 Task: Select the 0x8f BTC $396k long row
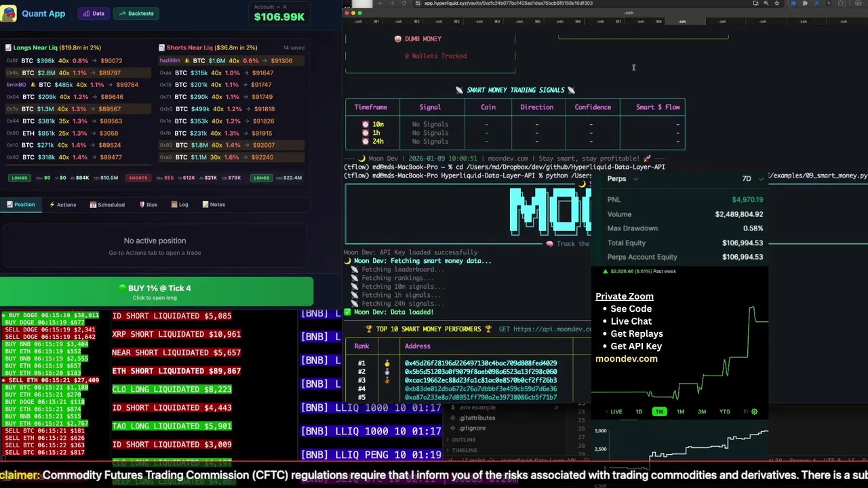[x=78, y=61]
